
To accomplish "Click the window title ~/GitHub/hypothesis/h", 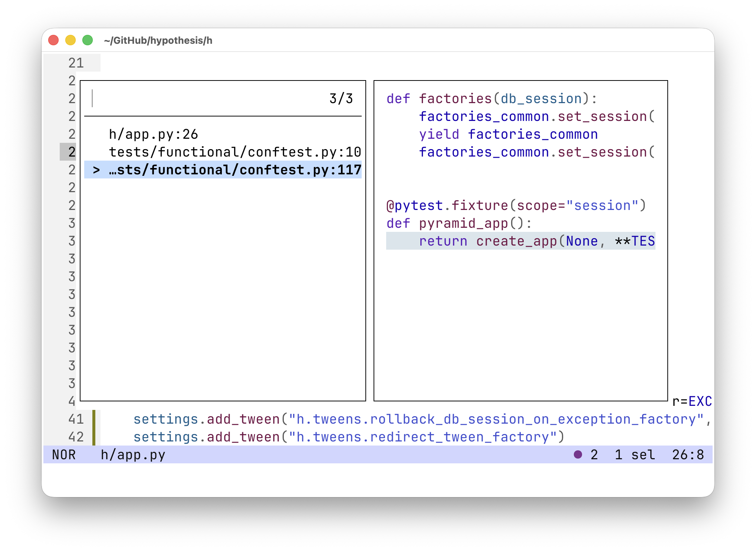I will (158, 41).
